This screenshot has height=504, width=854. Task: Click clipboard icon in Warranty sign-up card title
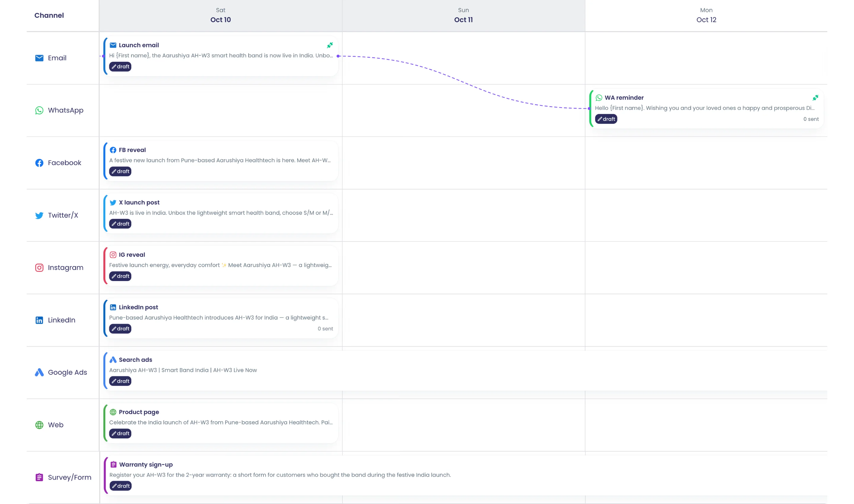point(114,465)
